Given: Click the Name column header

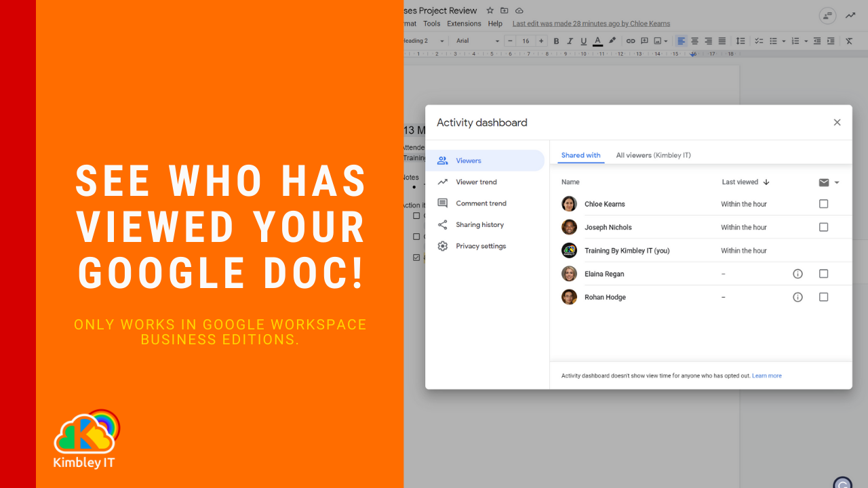Looking at the screenshot, I should point(571,182).
